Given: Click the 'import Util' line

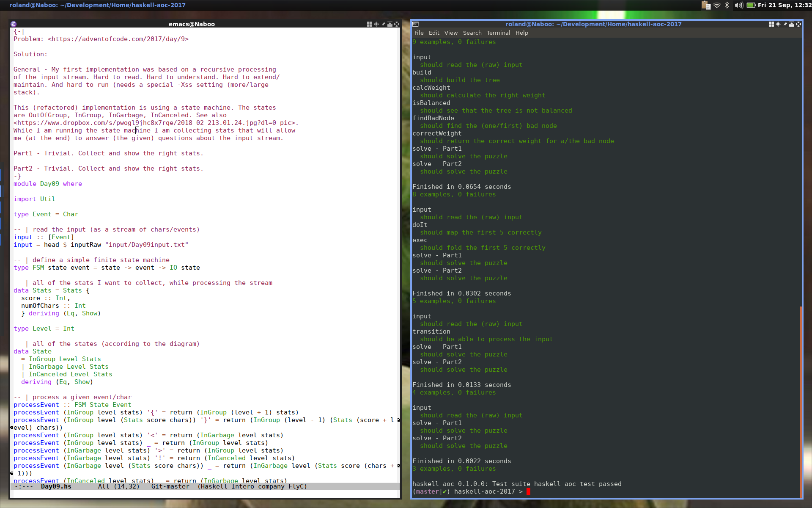Looking at the screenshot, I should [34, 199].
